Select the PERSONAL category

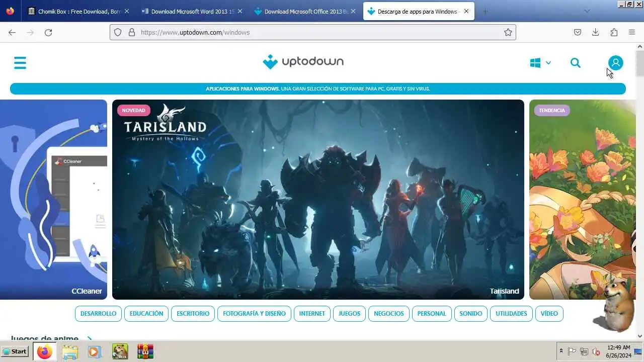432,313
